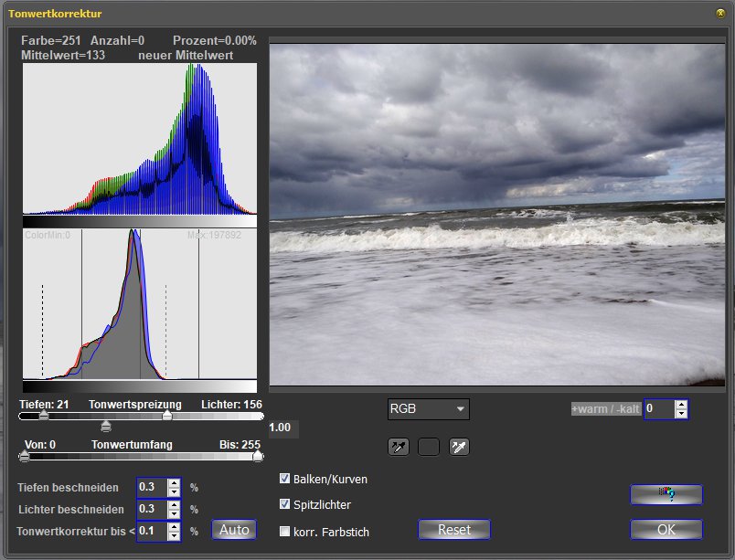
Task: Decrease Lichter beschneiden percentage
Action: [x=174, y=513]
